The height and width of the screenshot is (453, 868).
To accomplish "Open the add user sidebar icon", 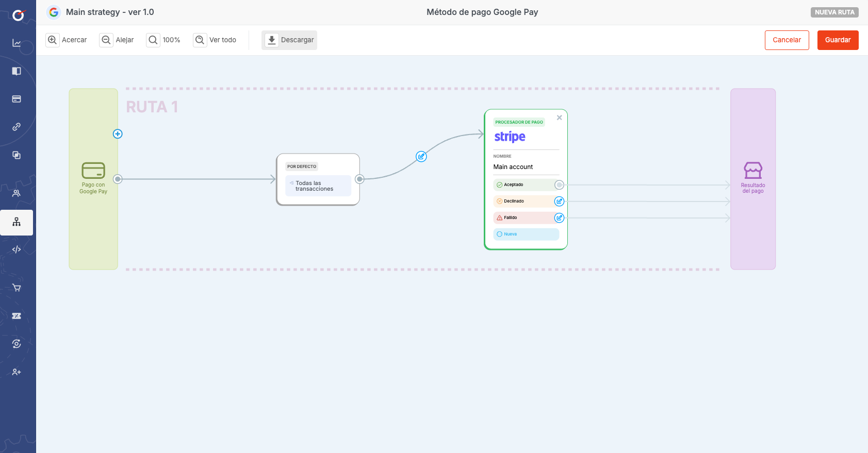I will pyautogui.click(x=17, y=372).
